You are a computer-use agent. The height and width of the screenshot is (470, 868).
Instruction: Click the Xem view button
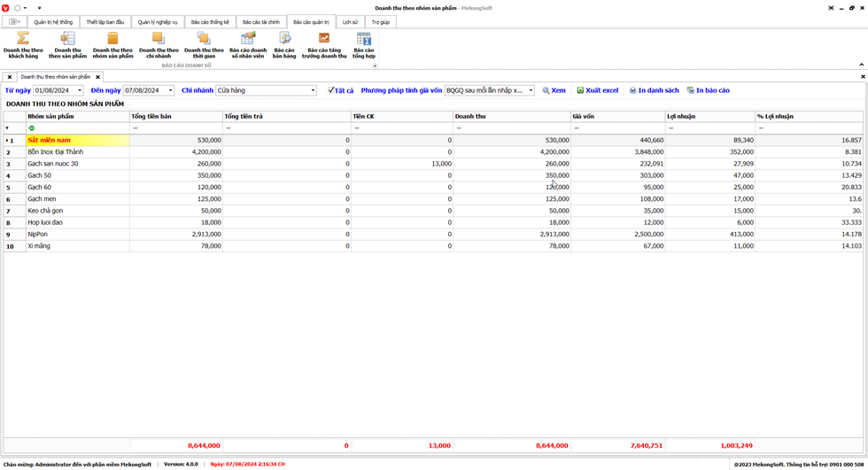(554, 90)
